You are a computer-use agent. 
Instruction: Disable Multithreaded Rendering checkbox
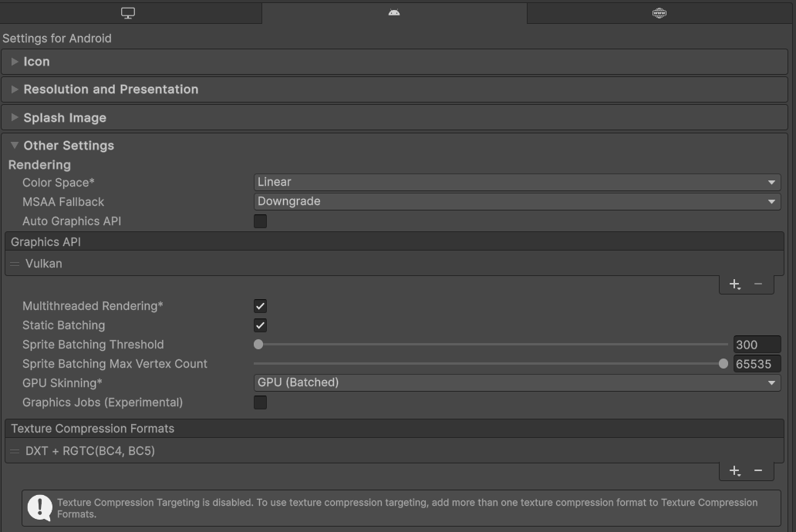(260, 306)
